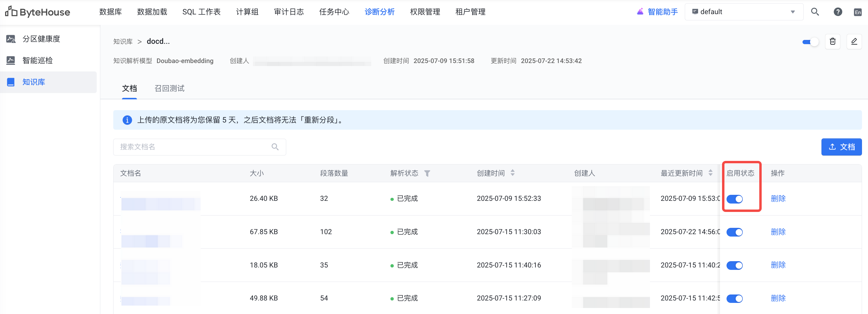Viewport: 868px width, 314px height.
Task: Click the 知识库 book sidebar icon
Action: click(x=11, y=82)
